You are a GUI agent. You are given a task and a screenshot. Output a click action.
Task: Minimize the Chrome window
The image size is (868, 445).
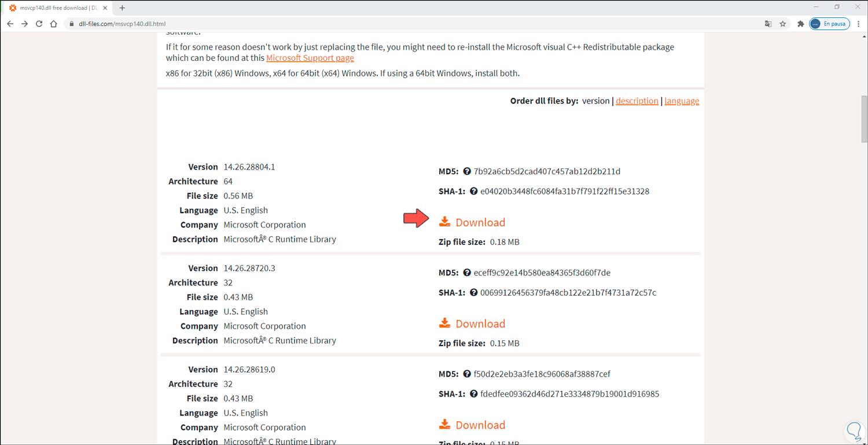coord(816,7)
